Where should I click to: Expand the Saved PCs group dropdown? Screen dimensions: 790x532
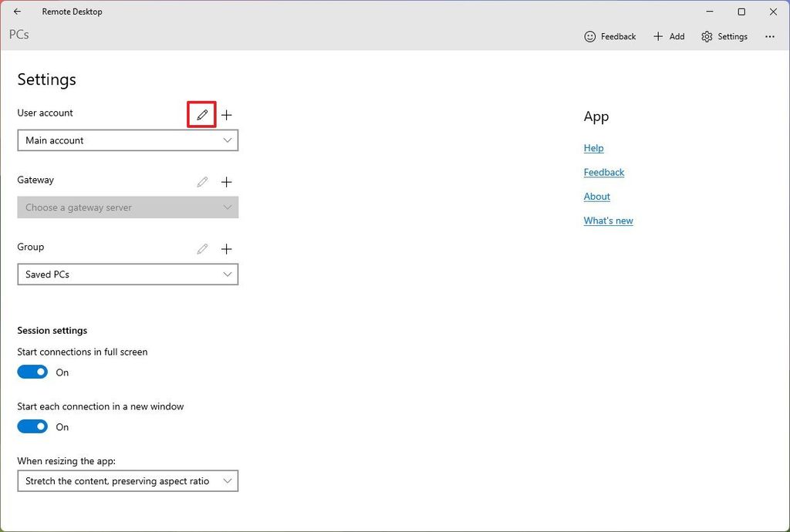pyautogui.click(x=127, y=274)
